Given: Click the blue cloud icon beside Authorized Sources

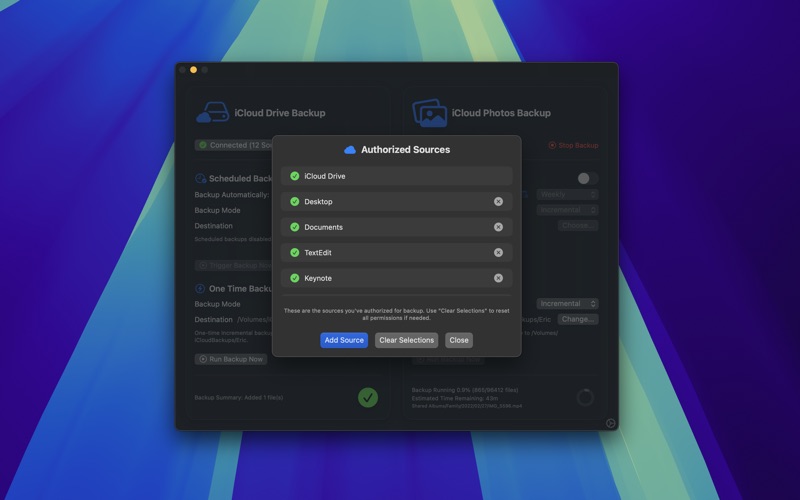Looking at the screenshot, I should pos(350,150).
